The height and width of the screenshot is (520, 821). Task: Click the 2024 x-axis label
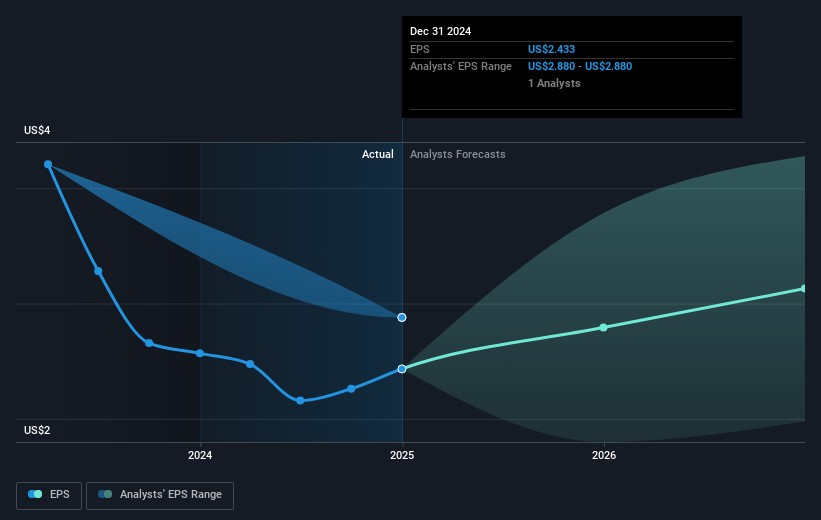tap(200, 455)
